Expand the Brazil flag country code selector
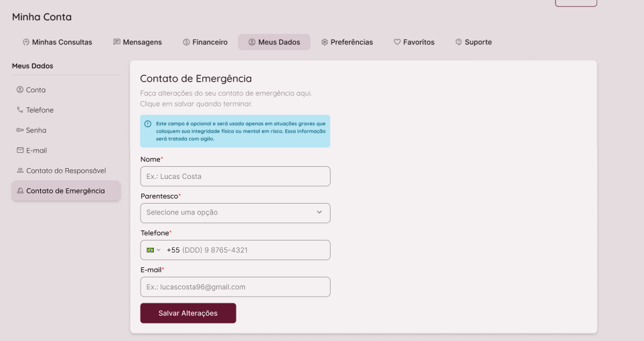Image resolution: width=644 pixels, height=341 pixels. point(153,250)
